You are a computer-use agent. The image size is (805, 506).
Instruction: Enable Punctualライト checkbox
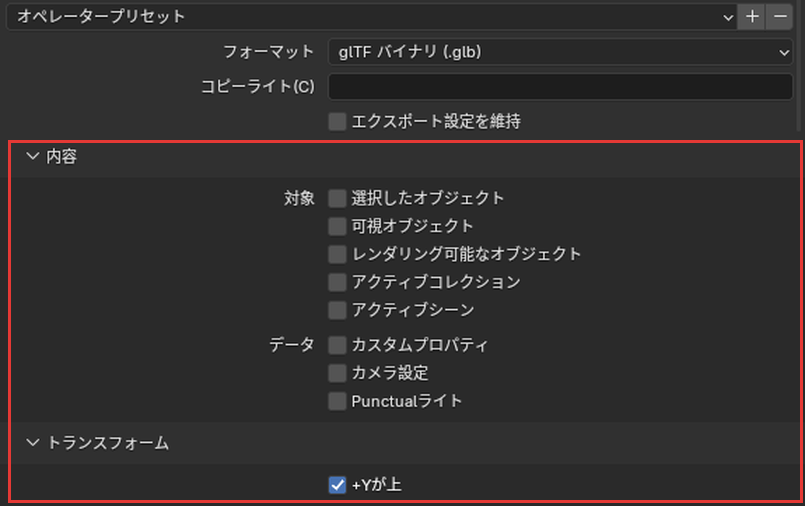[337, 401]
